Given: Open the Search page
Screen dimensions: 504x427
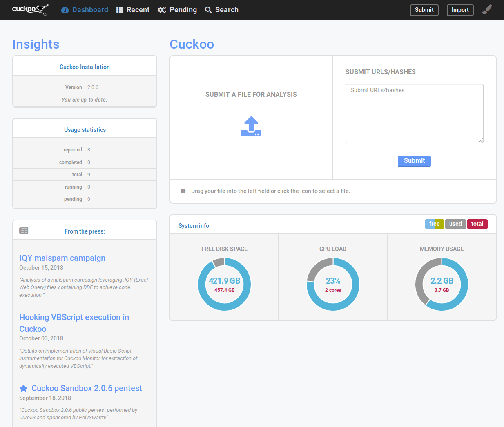Looking at the screenshot, I should coord(222,10).
